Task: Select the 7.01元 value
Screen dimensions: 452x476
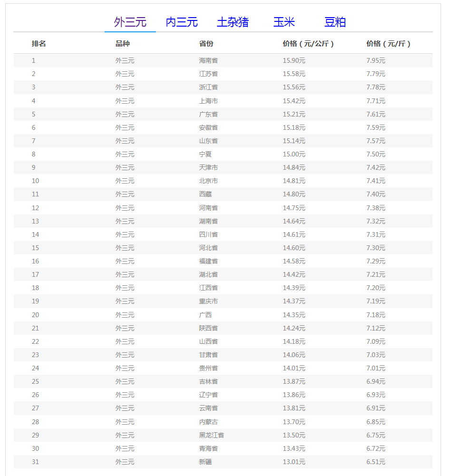Action: click(x=376, y=369)
